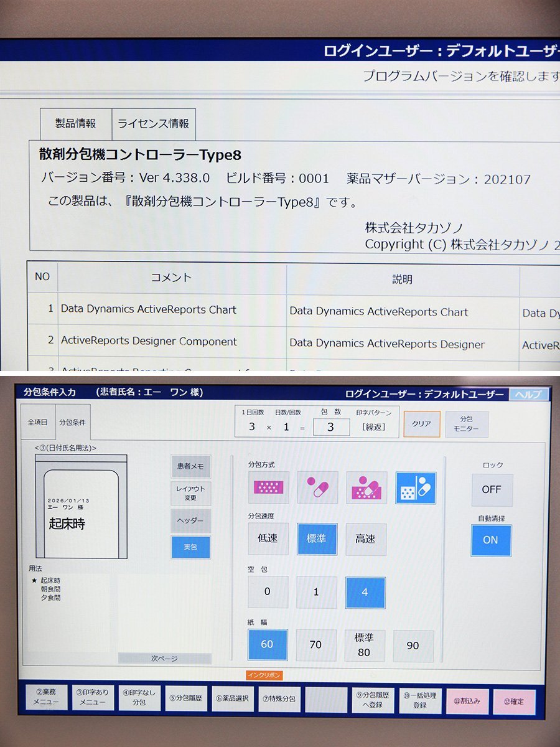
Task: Click the pink ⑪割込み button
Action: tap(467, 702)
